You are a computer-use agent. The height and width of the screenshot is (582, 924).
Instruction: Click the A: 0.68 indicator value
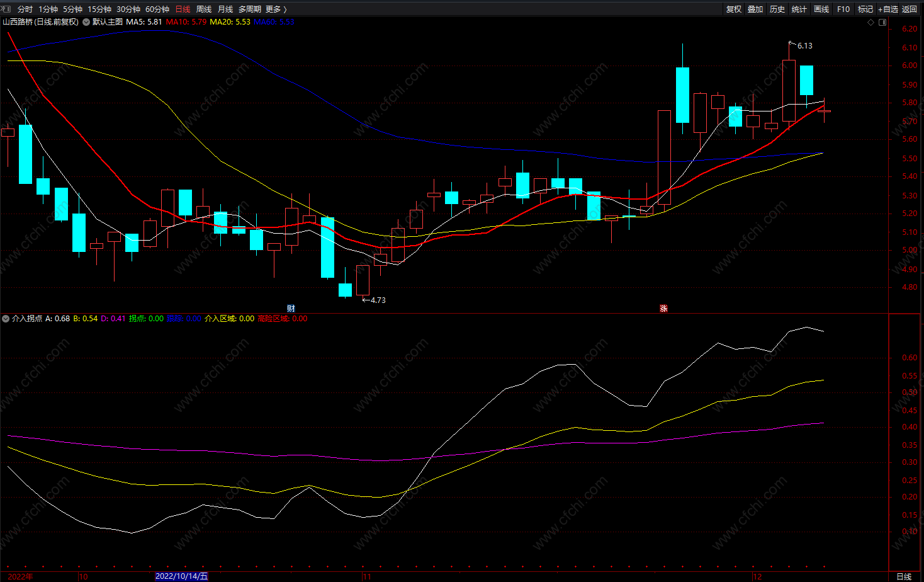click(58, 319)
